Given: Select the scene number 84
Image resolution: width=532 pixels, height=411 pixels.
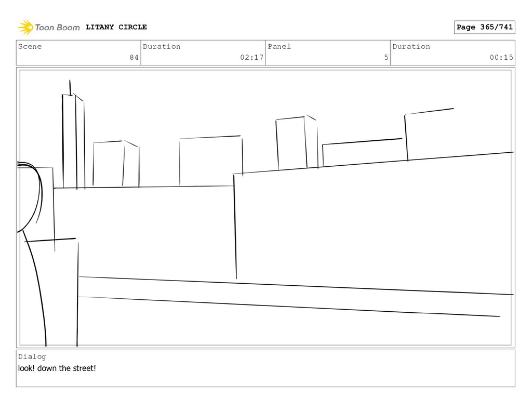Looking at the screenshot, I should [134, 57].
